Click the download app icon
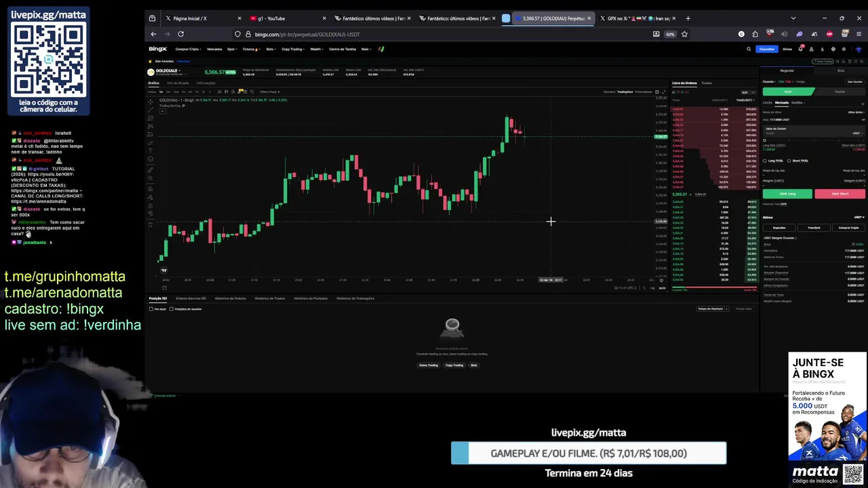 click(823, 49)
